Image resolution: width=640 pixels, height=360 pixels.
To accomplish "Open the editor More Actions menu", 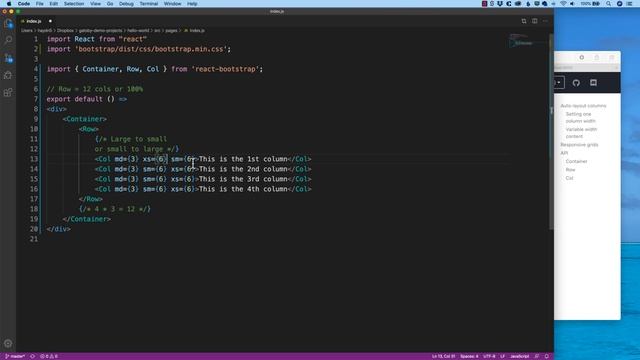I will (545, 21).
